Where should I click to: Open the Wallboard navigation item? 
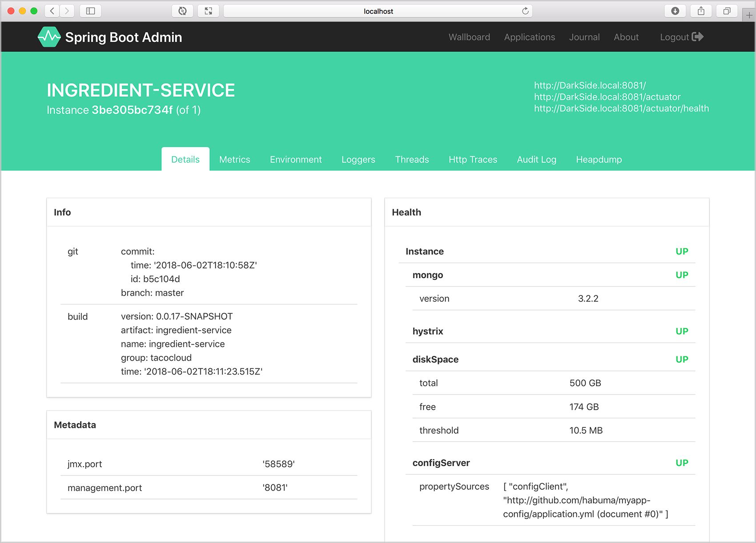(x=469, y=37)
